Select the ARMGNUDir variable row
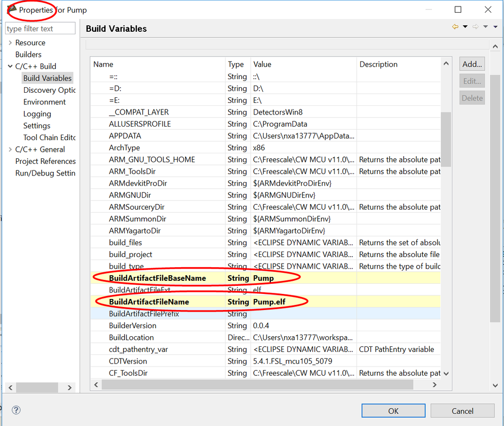 (265, 195)
